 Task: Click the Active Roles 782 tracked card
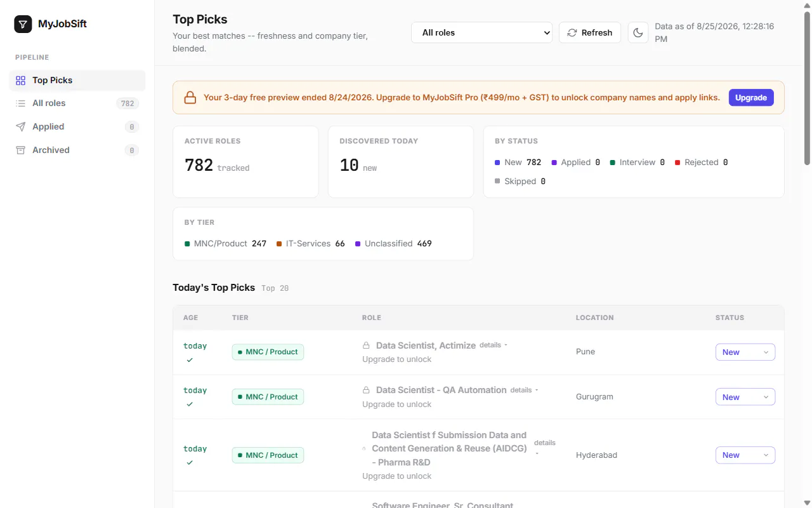point(246,161)
